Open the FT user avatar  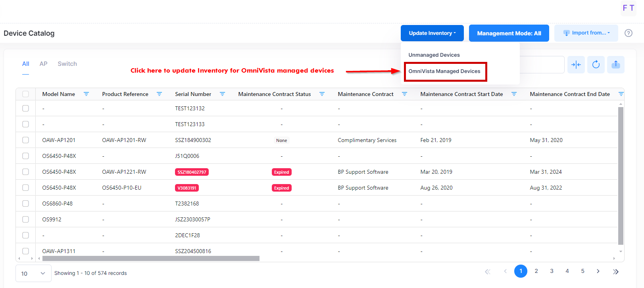coord(628,8)
